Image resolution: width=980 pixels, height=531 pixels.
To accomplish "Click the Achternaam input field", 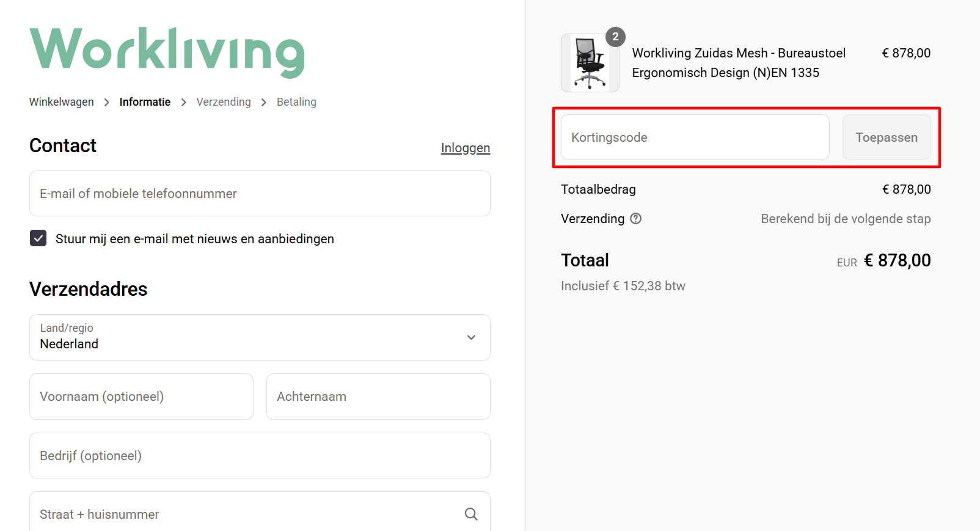I will coord(378,397).
